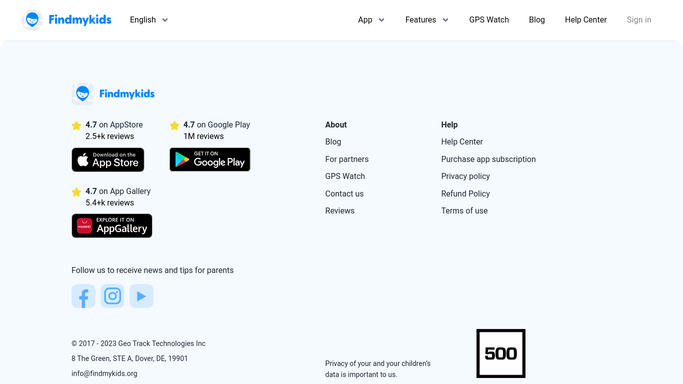Open the Huawei AppGallery badge
683x384 pixels.
112,226
